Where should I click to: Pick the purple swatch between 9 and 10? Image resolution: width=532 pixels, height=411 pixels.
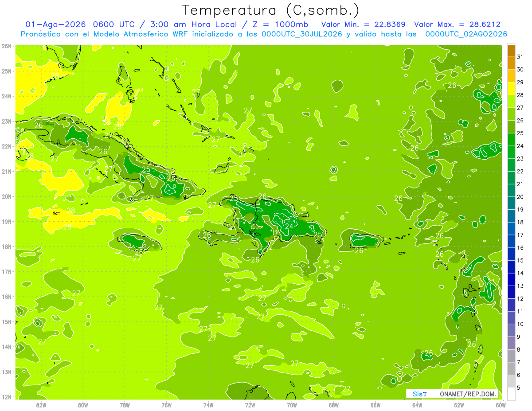[x=511, y=330]
